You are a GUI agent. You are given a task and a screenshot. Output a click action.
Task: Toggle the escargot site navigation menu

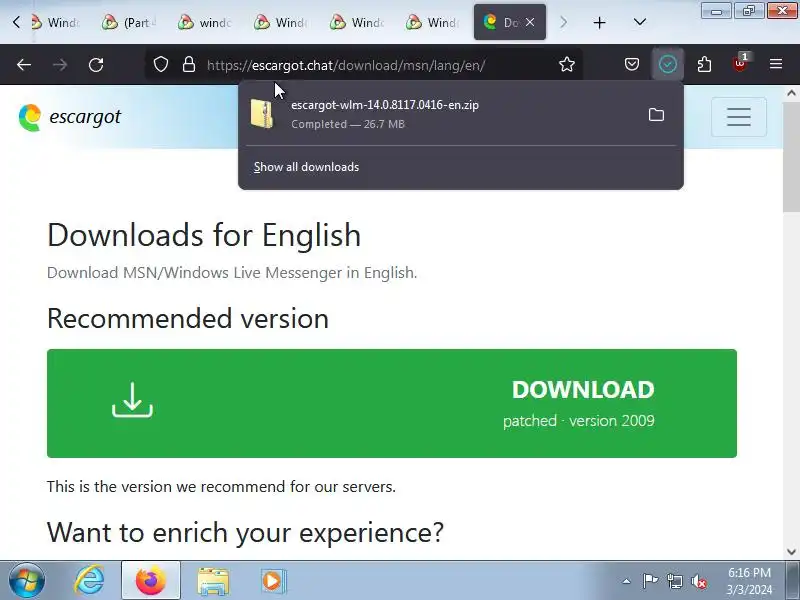click(738, 117)
